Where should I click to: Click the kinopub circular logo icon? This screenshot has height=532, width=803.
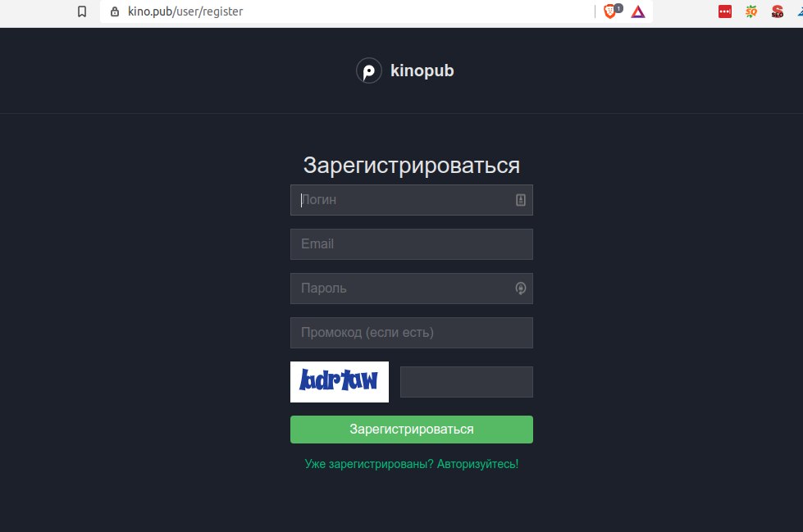point(369,70)
